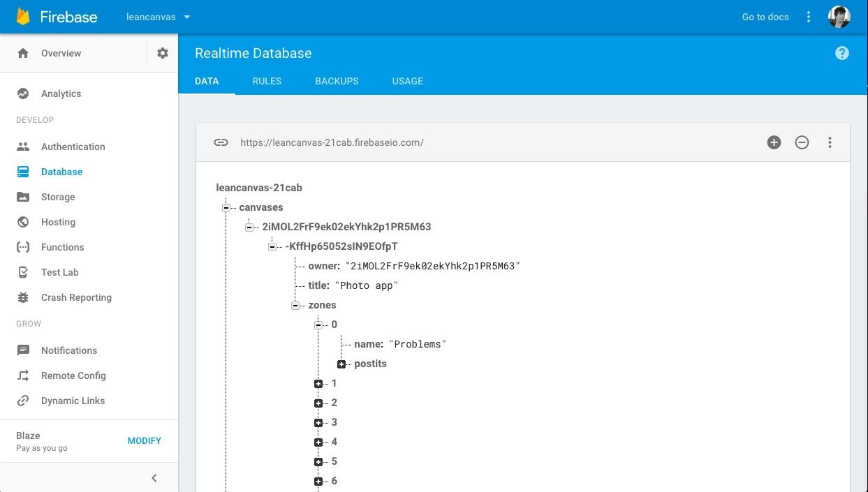Switch to the DATA tab
Viewport: 868px width, 492px height.
207,81
